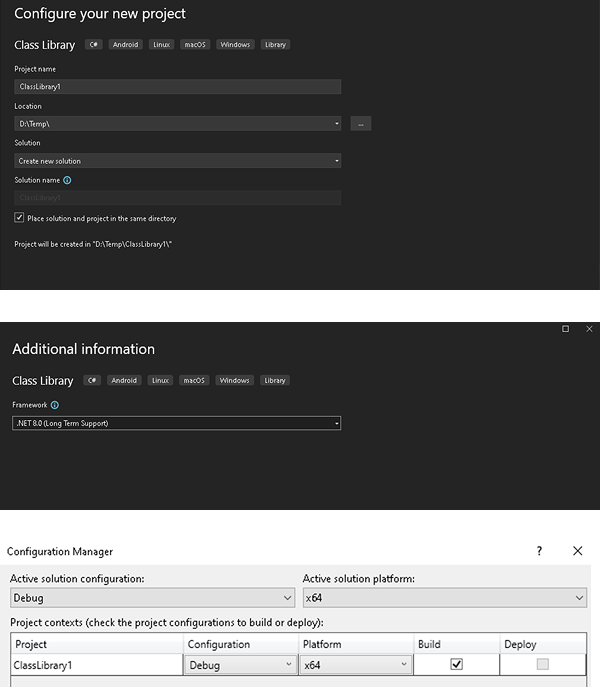Expand the Solution dropdown
The width and height of the screenshot is (600, 687).
tap(337, 161)
